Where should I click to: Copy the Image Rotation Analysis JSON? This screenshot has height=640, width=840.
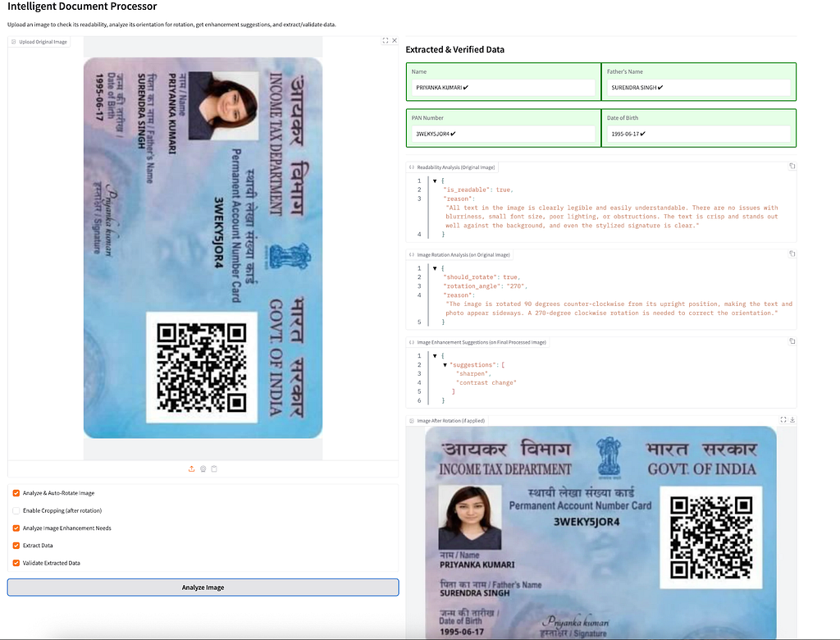pos(792,254)
